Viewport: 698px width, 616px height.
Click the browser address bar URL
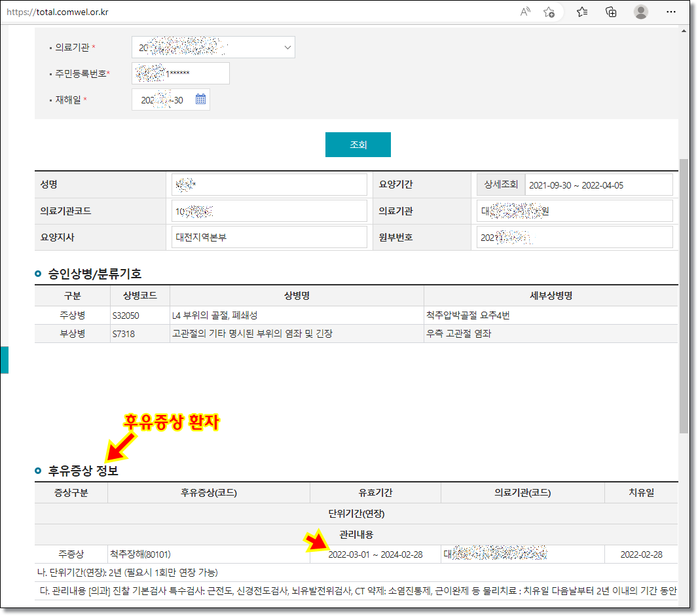58,12
